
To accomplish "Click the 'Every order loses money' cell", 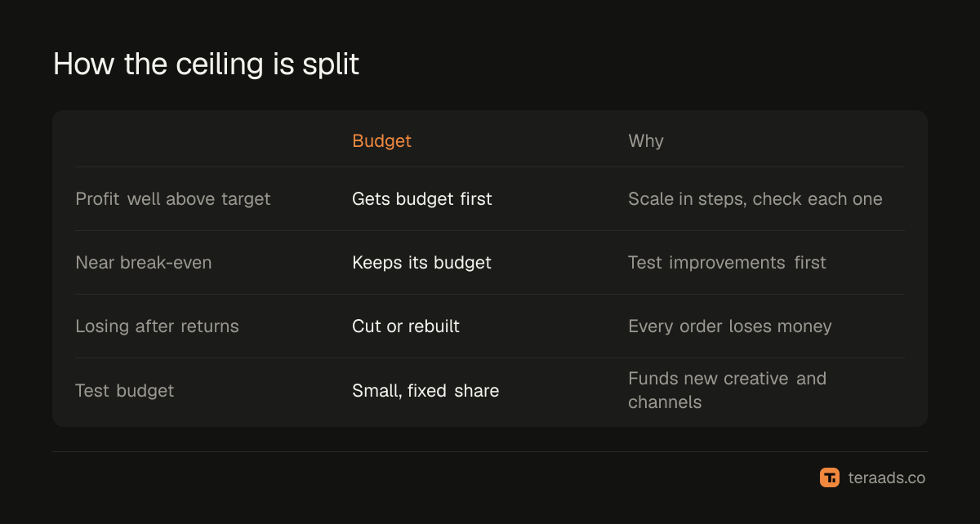I will pos(730,326).
